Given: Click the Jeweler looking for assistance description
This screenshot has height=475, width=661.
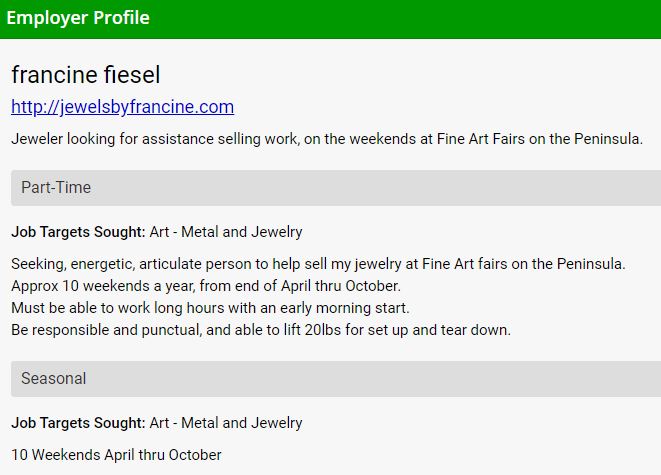Looking at the screenshot, I should (x=326, y=139).
